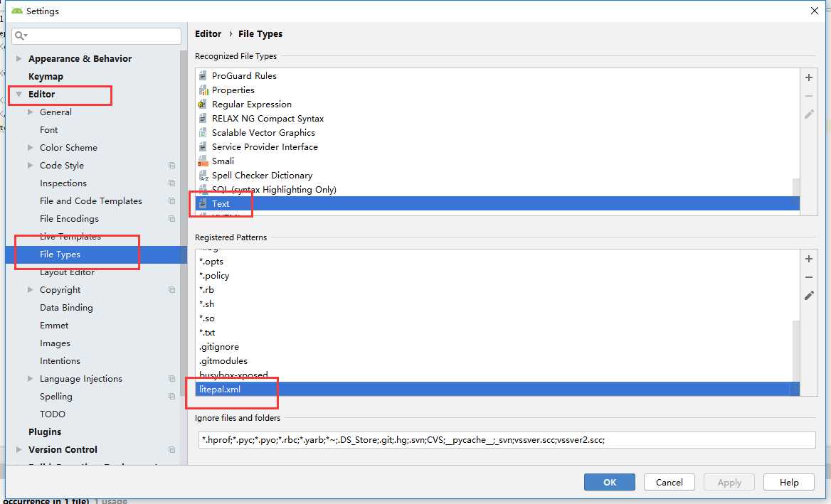Viewport: 831px width, 504px height.
Task: Remove the selected recognized file type
Action: [809, 96]
